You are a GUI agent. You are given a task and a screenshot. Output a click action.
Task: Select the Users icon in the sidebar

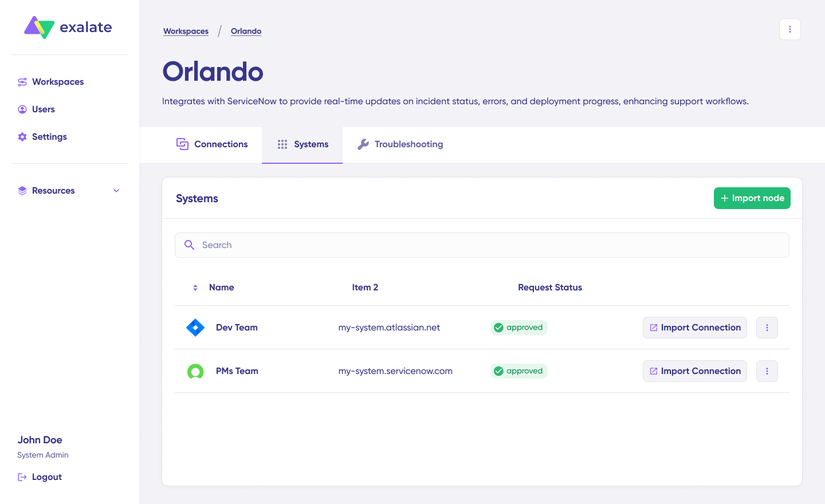click(22, 109)
